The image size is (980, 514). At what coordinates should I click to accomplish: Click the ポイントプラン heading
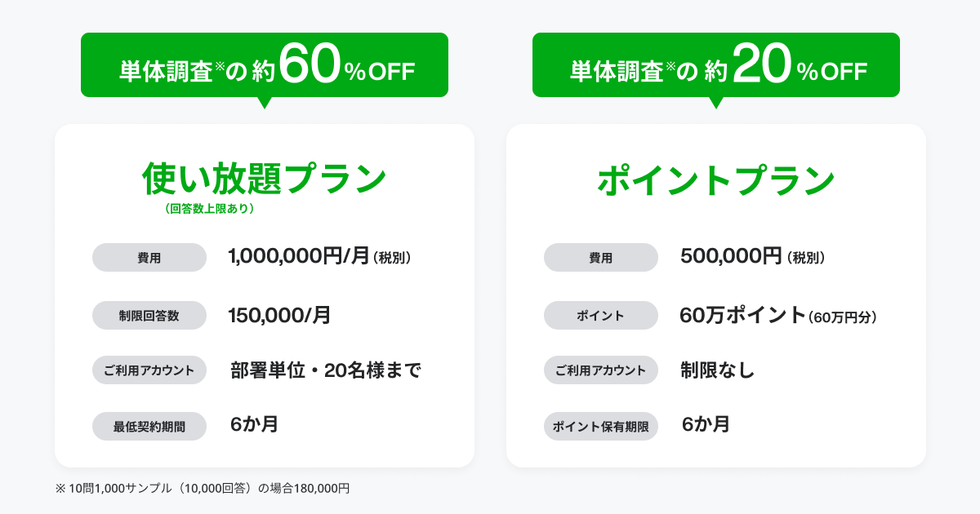tap(715, 180)
